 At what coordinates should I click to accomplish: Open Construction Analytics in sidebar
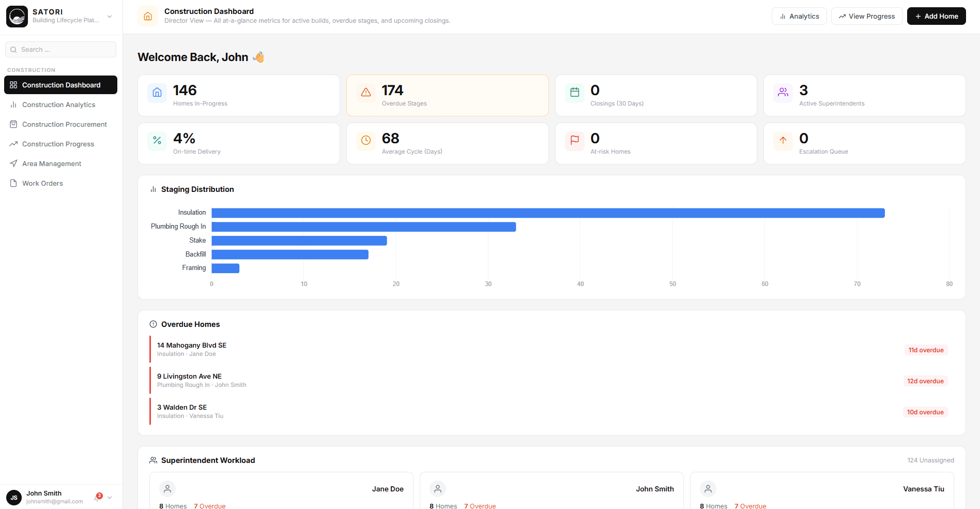click(x=60, y=104)
